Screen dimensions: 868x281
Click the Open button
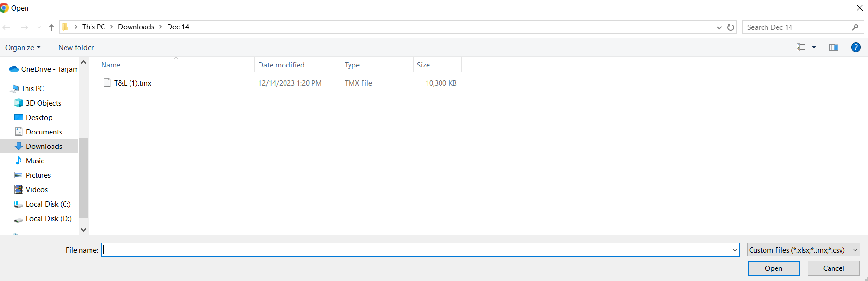(x=773, y=268)
